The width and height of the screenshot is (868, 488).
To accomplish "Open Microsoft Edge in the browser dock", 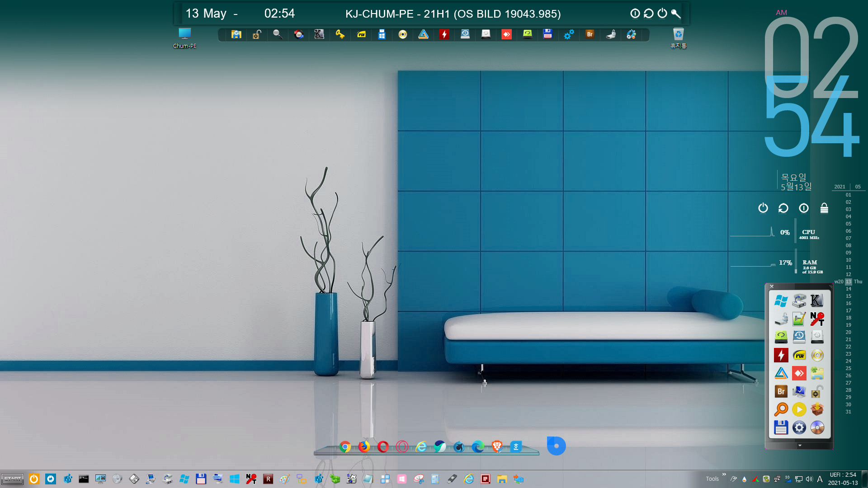I will (x=478, y=447).
